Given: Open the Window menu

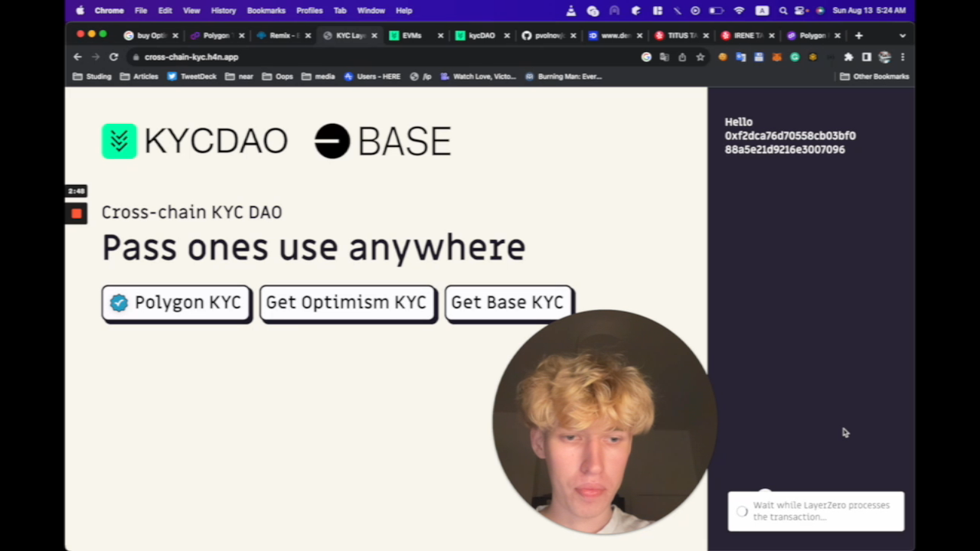Looking at the screenshot, I should tap(371, 11).
